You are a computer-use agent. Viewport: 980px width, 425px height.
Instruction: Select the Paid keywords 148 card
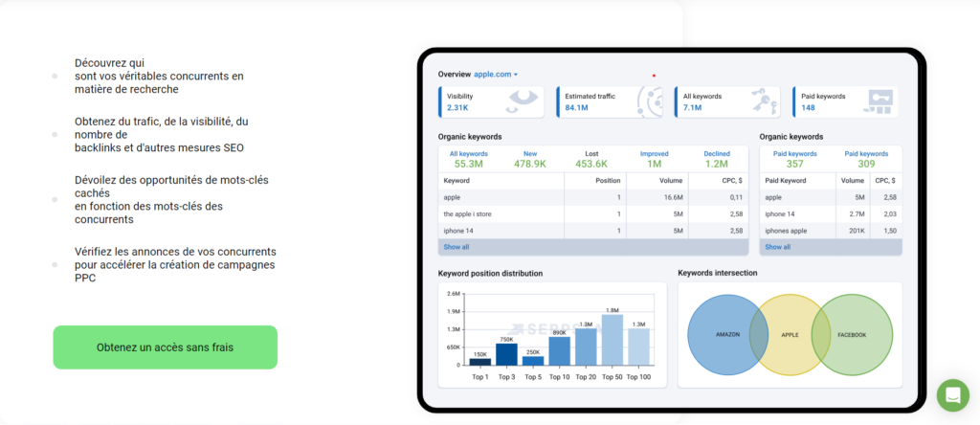pyautogui.click(x=845, y=101)
